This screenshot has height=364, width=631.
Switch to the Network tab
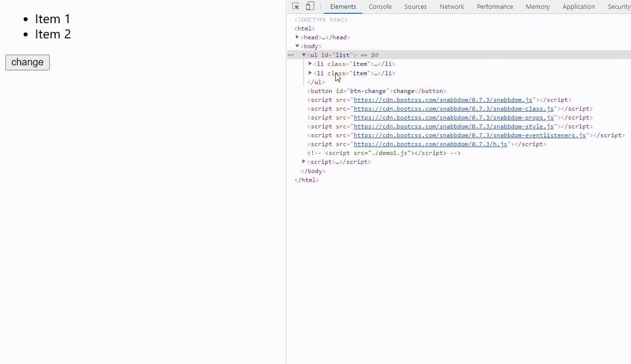[452, 6]
